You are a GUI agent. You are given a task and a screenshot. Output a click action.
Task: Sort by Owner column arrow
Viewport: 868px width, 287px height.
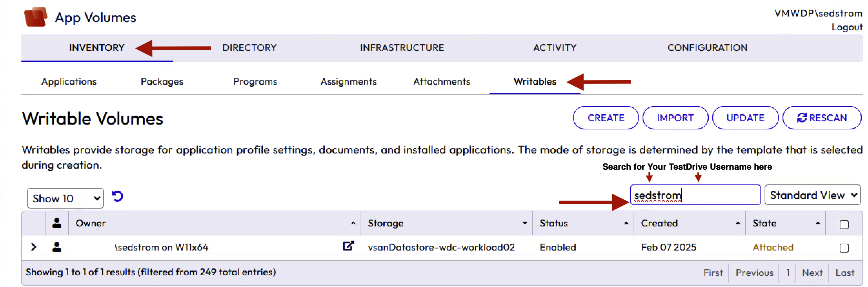point(353,223)
